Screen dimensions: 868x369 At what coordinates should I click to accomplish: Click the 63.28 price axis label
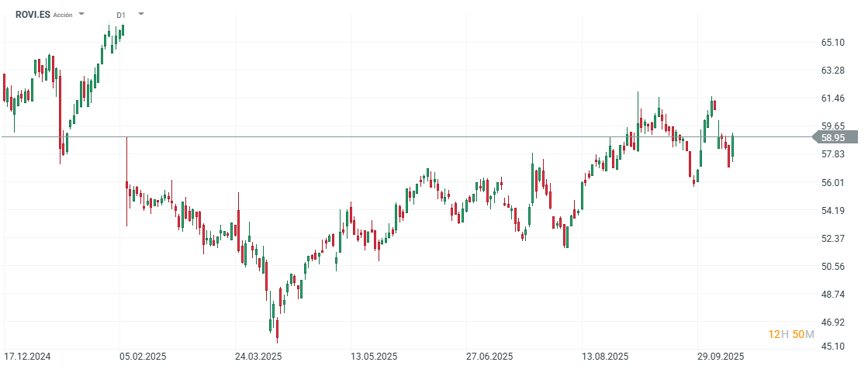click(832, 71)
